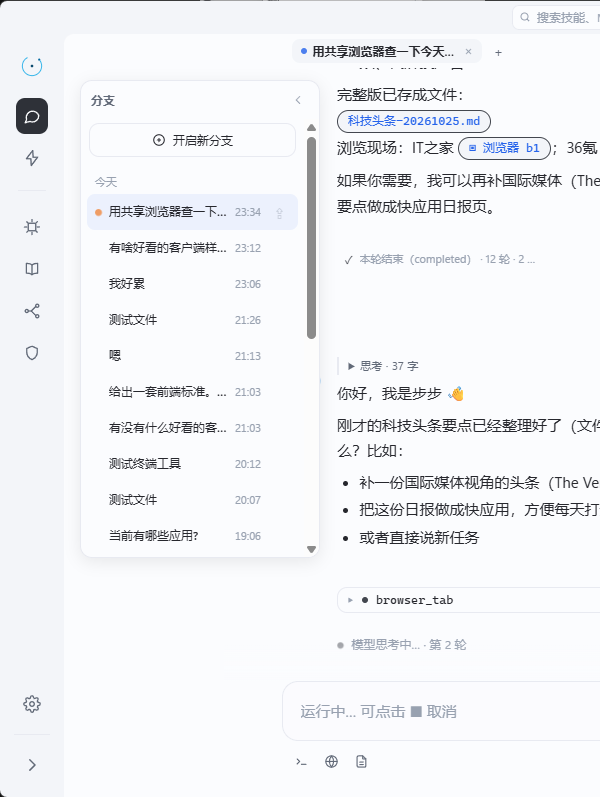
Task: Select branch 嗯 at 21:13
Action: point(192,356)
